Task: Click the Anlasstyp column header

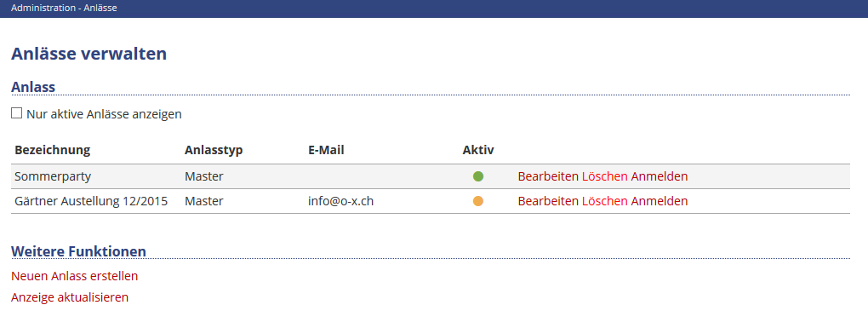Action: click(x=214, y=150)
